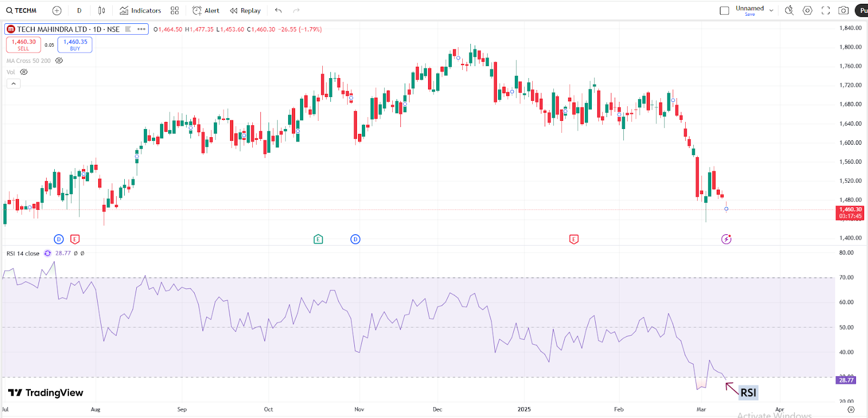This screenshot has width=868, height=418.
Task: Click the TradingView logo
Action: click(46, 393)
